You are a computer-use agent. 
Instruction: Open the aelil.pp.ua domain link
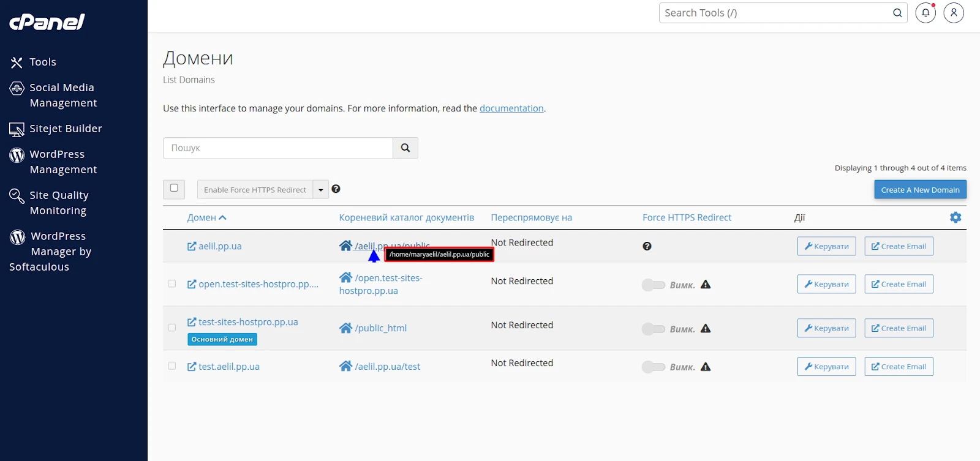click(x=214, y=246)
